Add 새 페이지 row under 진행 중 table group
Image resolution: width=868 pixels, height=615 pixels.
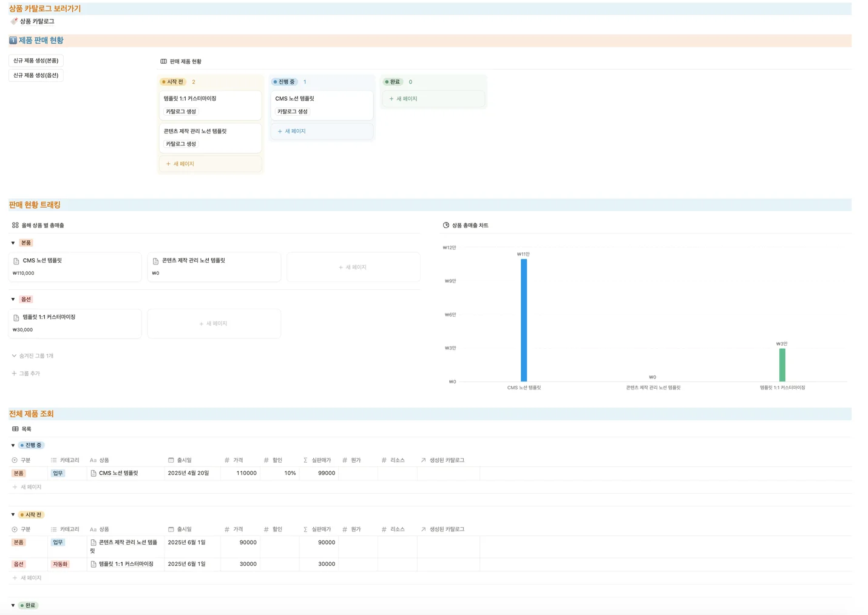(27, 487)
